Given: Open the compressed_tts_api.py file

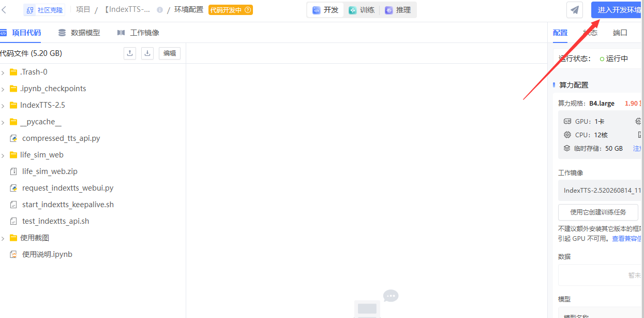Looking at the screenshot, I should (61, 138).
